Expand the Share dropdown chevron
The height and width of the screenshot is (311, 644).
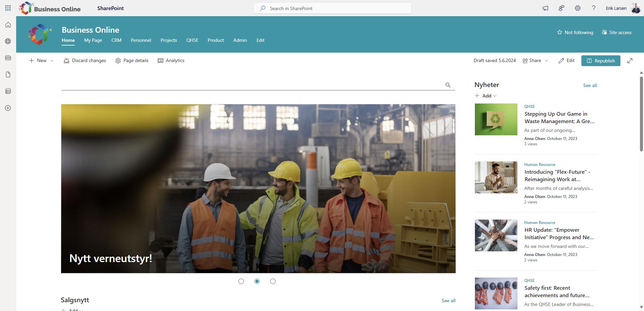coord(546,61)
